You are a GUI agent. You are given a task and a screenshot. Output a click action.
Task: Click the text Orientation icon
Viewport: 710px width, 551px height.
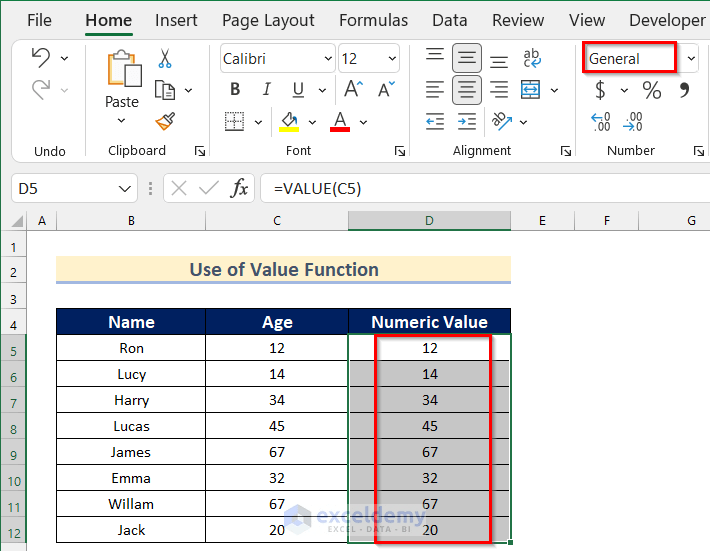click(x=502, y=121)
